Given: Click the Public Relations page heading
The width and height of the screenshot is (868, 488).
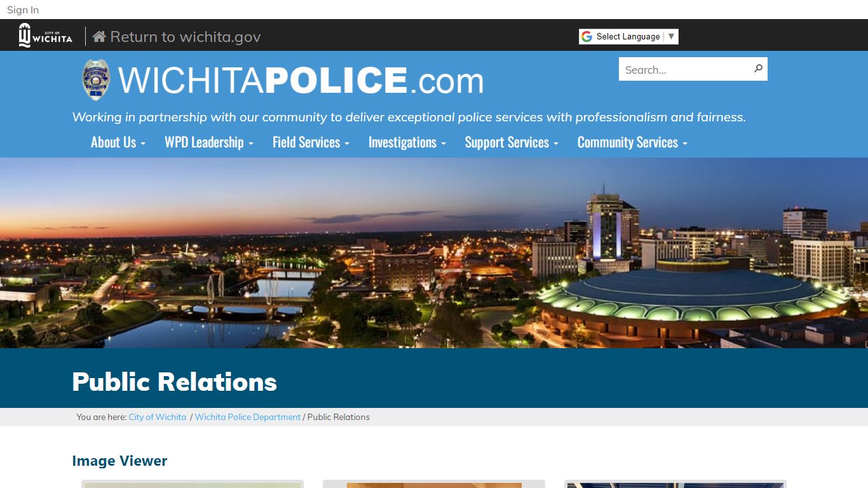Looking at the screenshot, I should click(175, 382).
